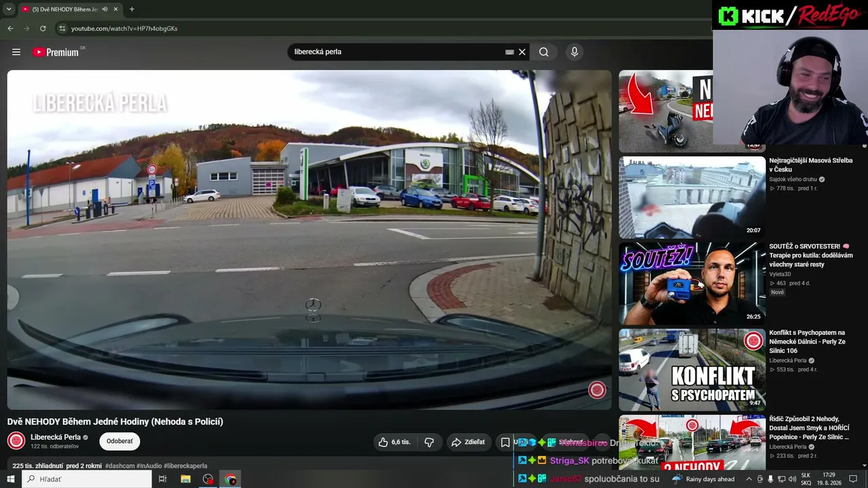Open Konflikt s Psychopatem video thumbnail
Image resolution: width=868 pixels, height=488 pixels.
pos(692,370)
